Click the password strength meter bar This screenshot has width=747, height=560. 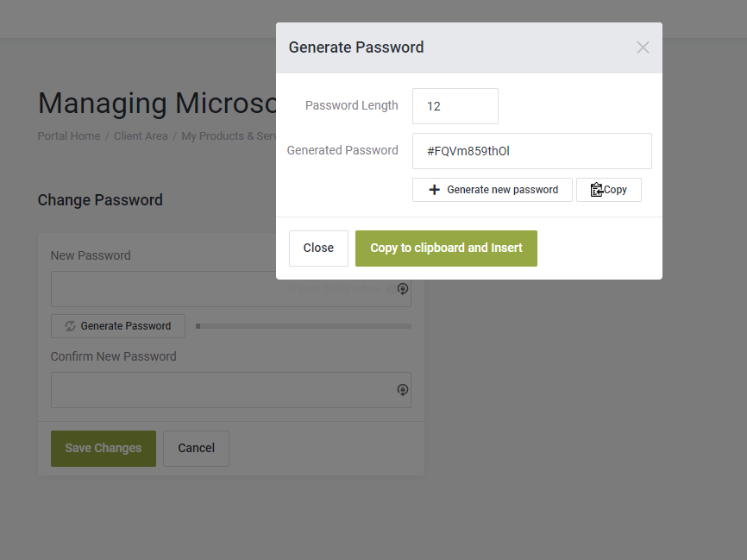[x=304, y=326]
